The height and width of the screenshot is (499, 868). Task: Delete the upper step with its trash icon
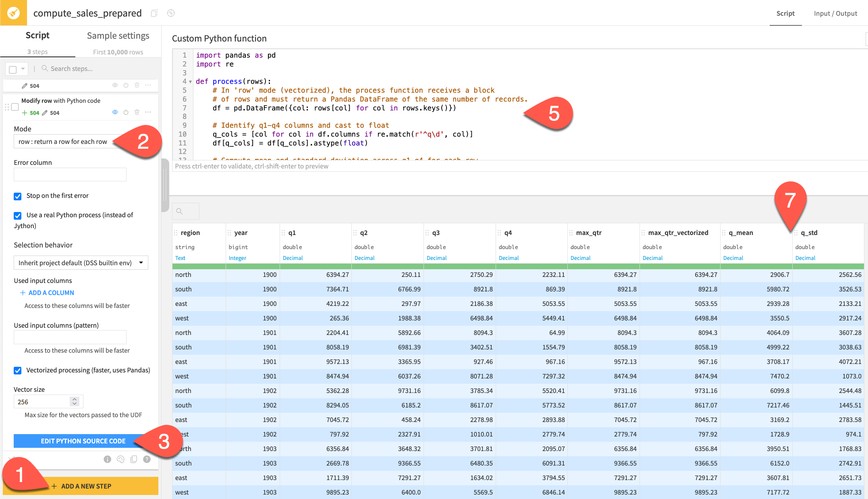137,85
